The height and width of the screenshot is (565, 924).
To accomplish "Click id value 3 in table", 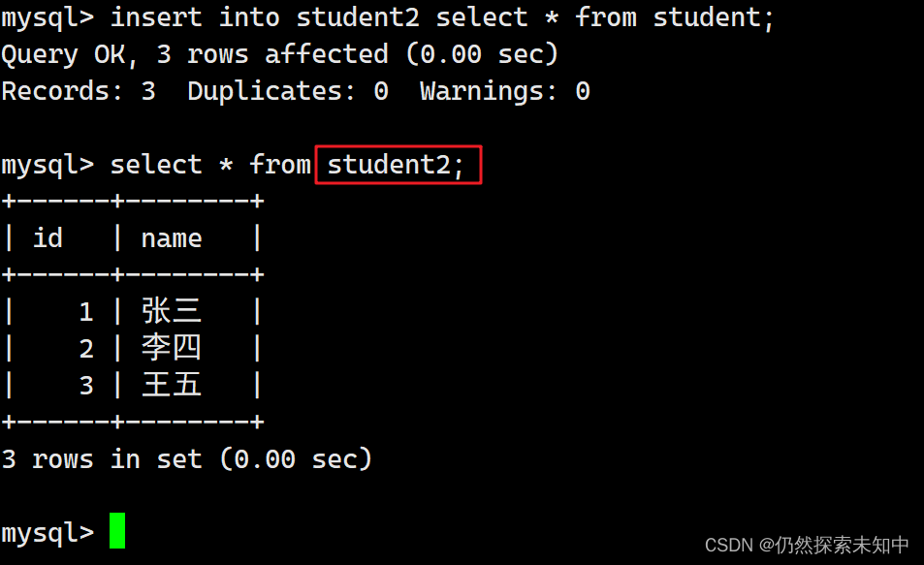I will [86, 386].
